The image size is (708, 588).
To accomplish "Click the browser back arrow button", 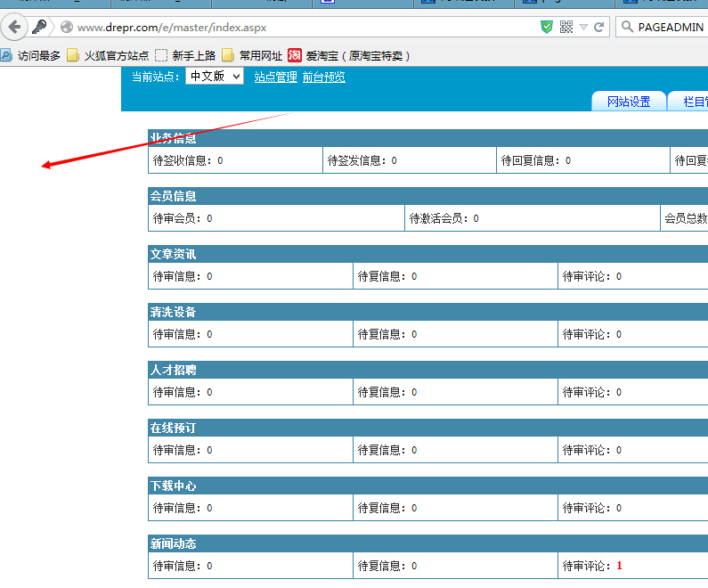I will 14,27.
